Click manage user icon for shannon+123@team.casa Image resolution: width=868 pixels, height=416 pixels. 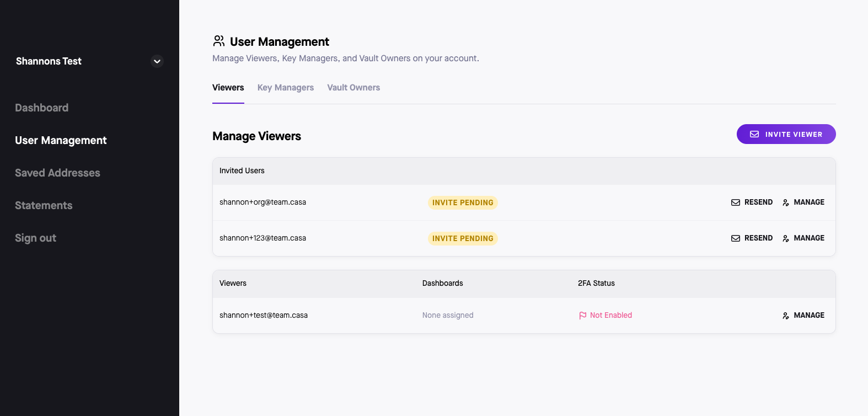pos(786,238)
